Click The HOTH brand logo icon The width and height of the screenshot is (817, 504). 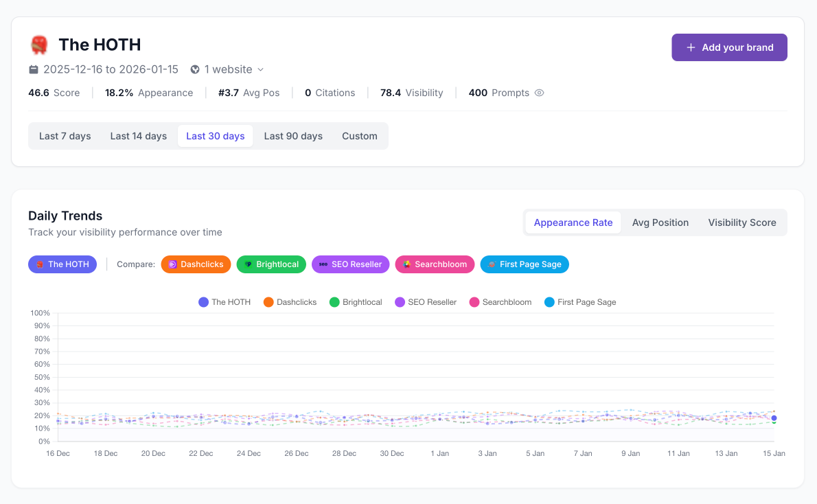[x=39, y=45]
